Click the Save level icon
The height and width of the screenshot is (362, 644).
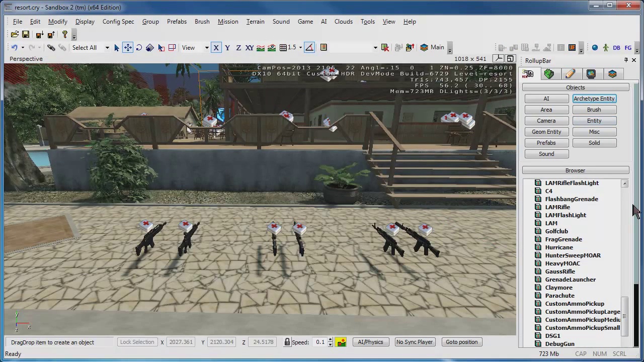(x=26, y=35)
